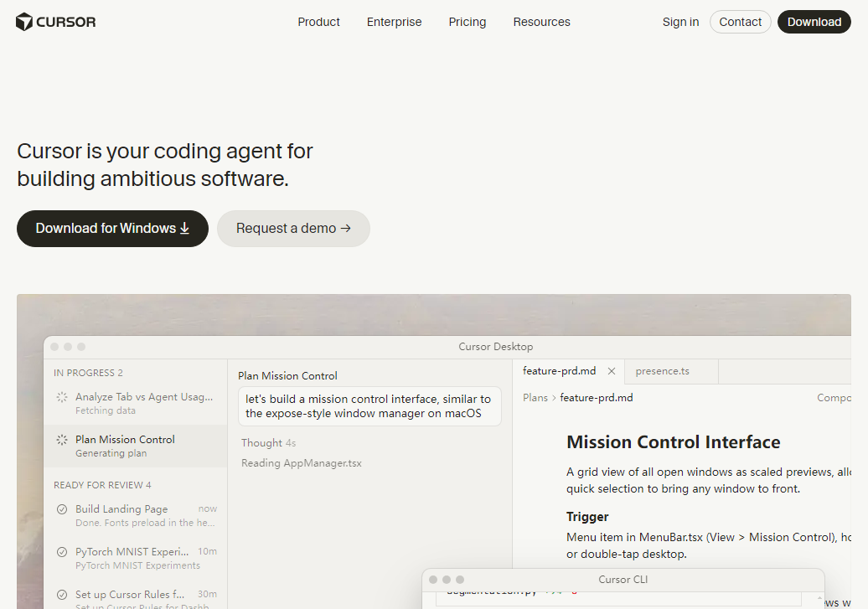Select the Analyze Tab vs Agent Usage task
Image resolution: width=868 pixels, height=609 pixels.
(136, 403)
